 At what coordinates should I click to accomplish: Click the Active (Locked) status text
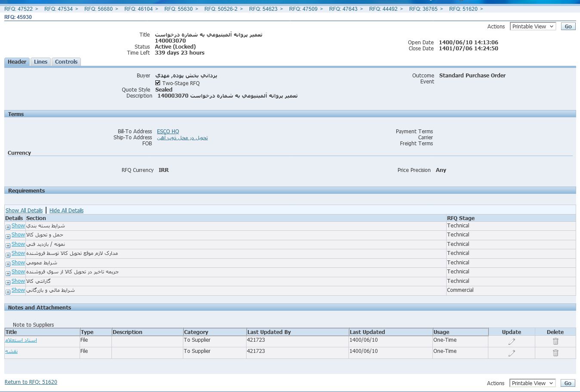[x=175, y=47]
